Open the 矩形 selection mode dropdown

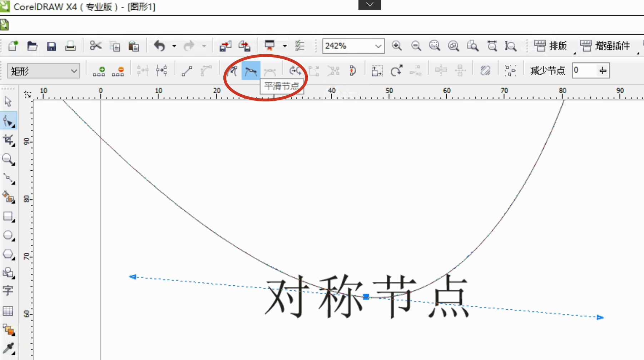(74, 71)
